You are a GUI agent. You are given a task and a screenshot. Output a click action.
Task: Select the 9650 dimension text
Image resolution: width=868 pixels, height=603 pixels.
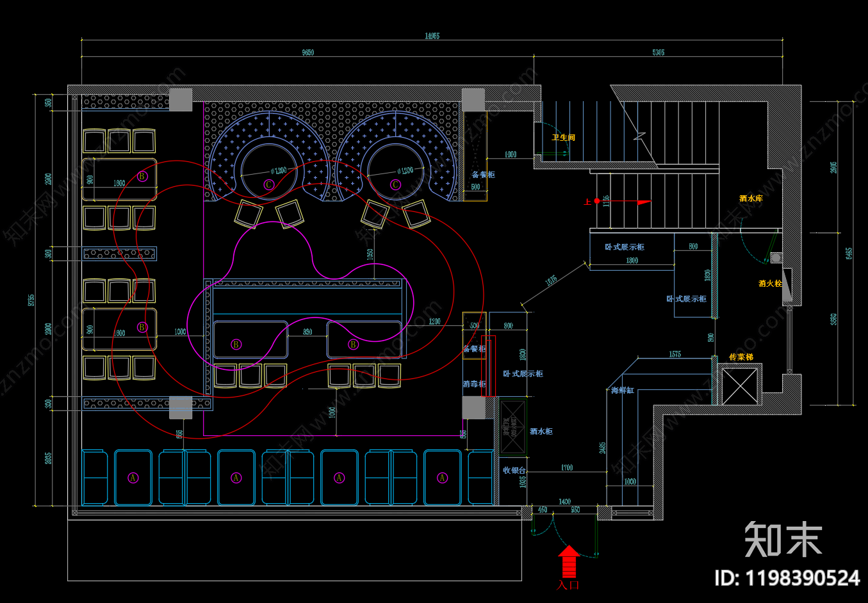pyautogui.click(x=308, y=52)
